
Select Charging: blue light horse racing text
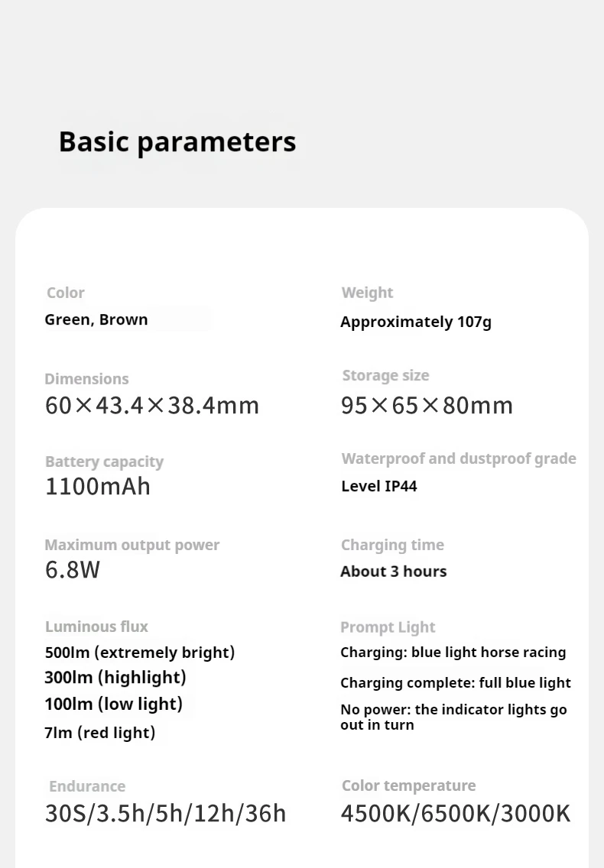point(453,653)
